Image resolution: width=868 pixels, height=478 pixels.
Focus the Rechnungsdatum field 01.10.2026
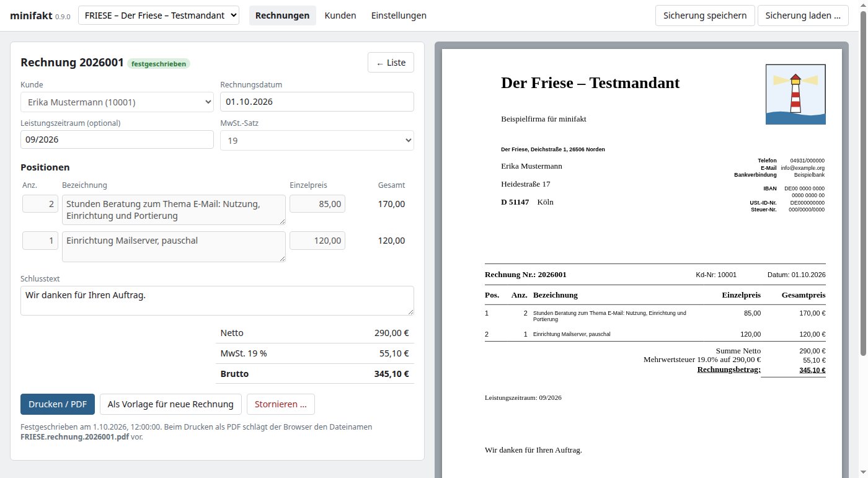click(x=317, y=102)
